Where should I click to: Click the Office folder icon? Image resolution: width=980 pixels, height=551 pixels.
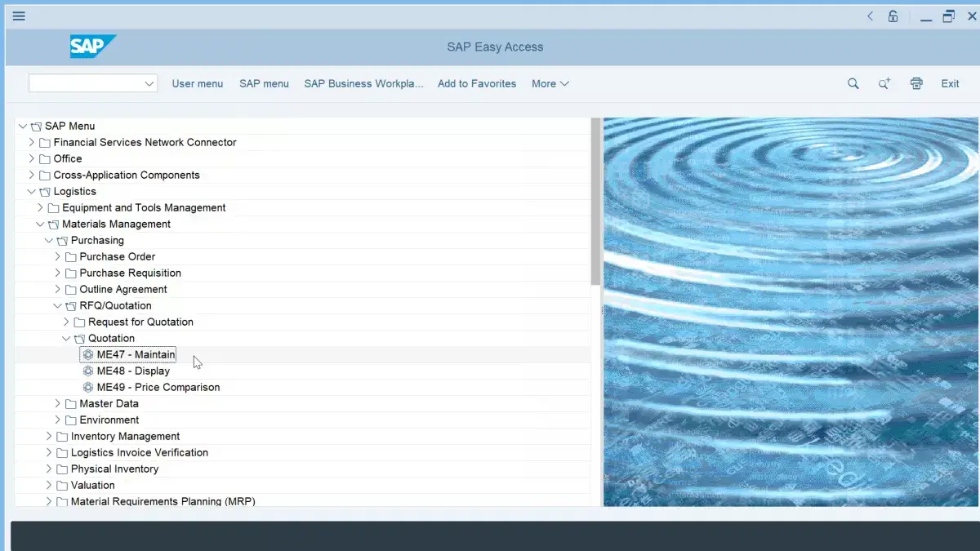(45, 158)
